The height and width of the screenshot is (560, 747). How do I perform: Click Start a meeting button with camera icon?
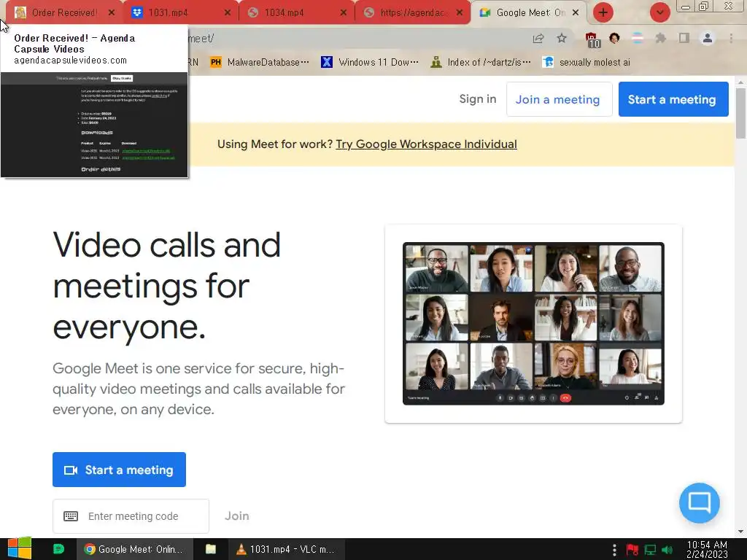coord(119,470)
